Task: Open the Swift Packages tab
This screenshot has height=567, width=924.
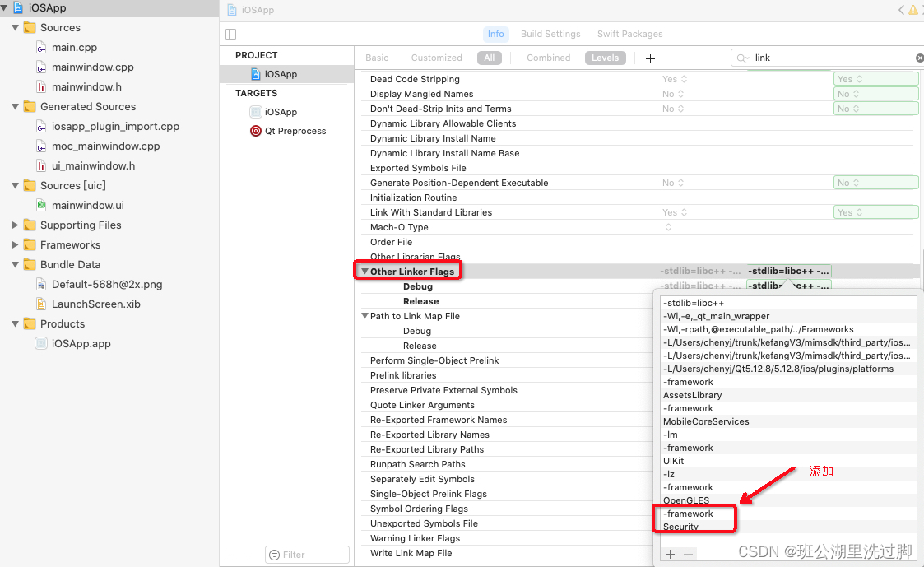Action: (629, 34)
